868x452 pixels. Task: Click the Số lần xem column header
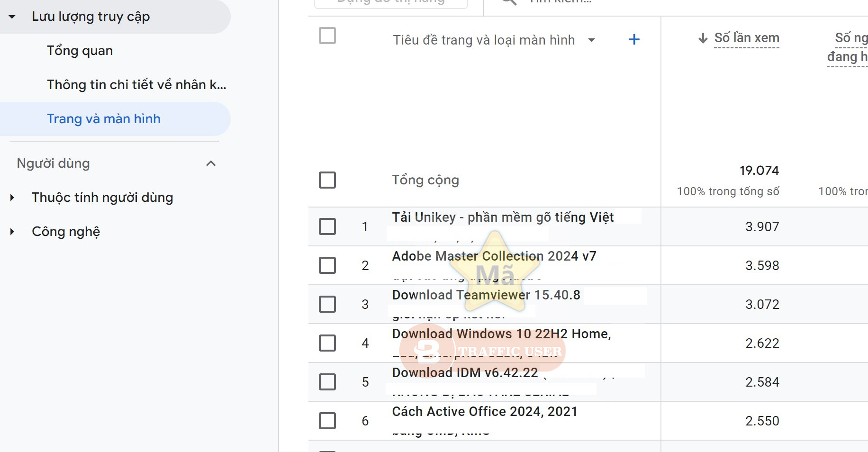(747, 38)
